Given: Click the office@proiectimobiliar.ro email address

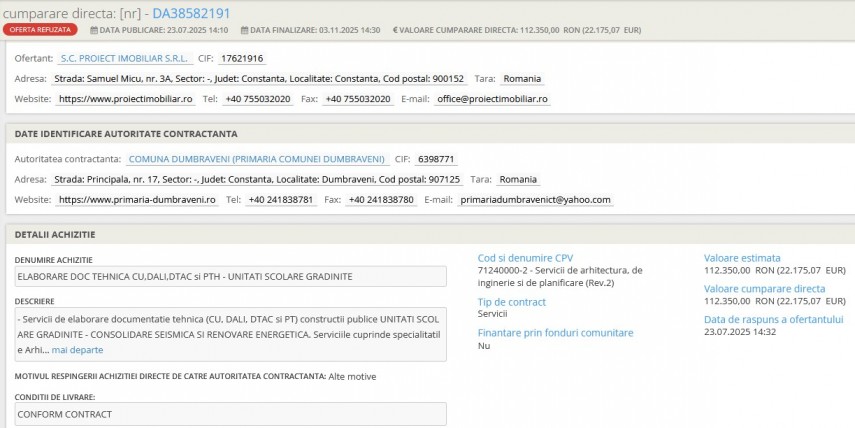Looking at the screenshot, I should click(492, 99).
